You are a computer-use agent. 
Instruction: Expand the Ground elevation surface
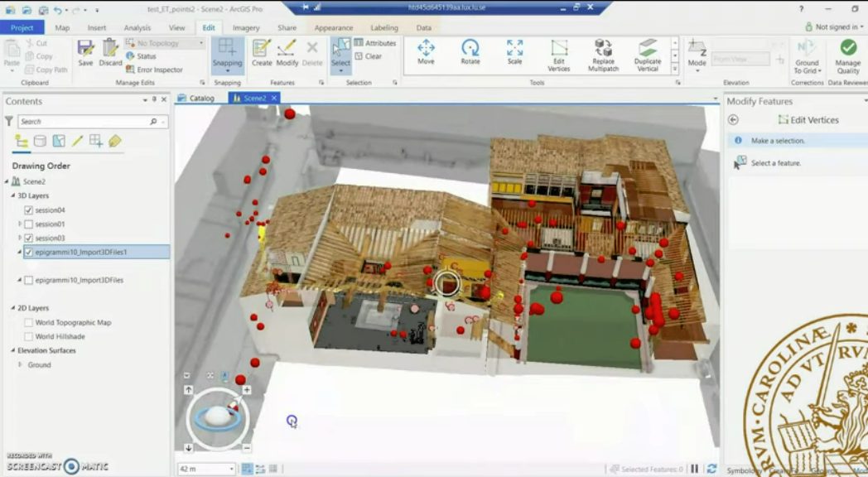(20, 364)
